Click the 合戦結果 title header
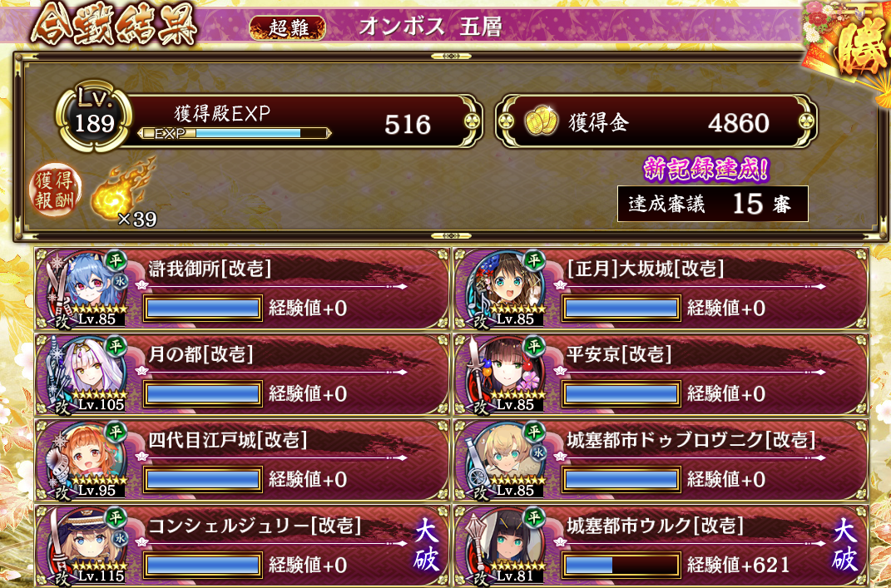891x588 pixels. coord(114,26)
